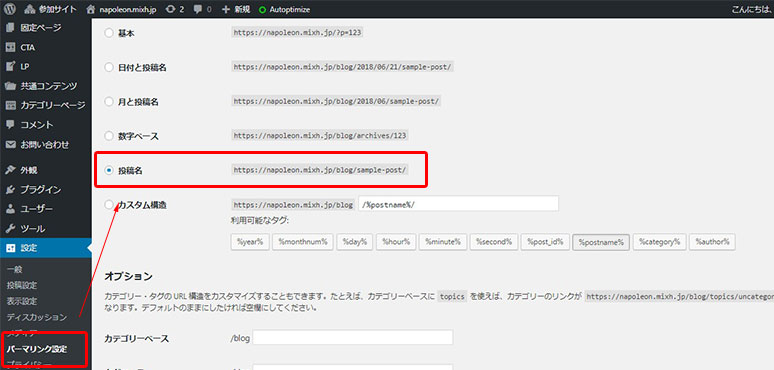The image size is (774, 370).
Task: Click the コメント comment icon
Action: point(10,125)
